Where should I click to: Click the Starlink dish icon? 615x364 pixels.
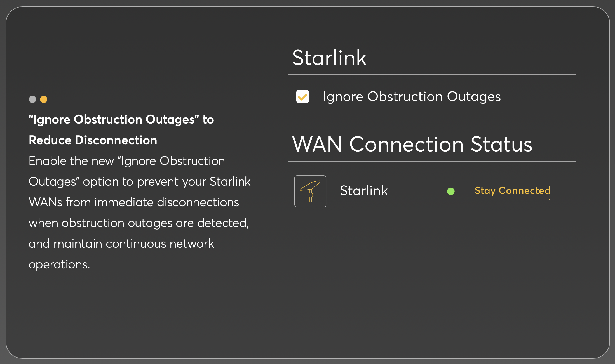tap(310, 191)
